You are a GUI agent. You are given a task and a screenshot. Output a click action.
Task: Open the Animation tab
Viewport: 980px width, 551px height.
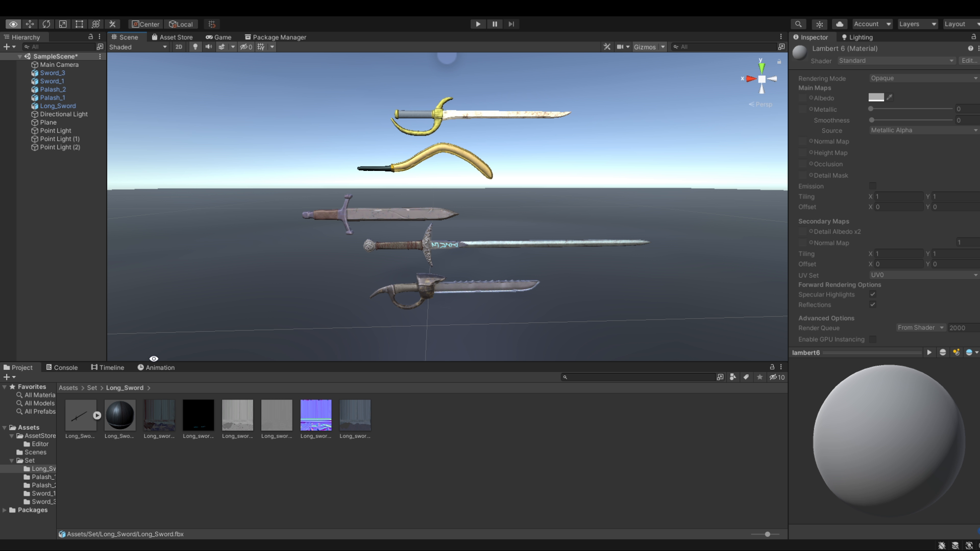click(156, 367)
